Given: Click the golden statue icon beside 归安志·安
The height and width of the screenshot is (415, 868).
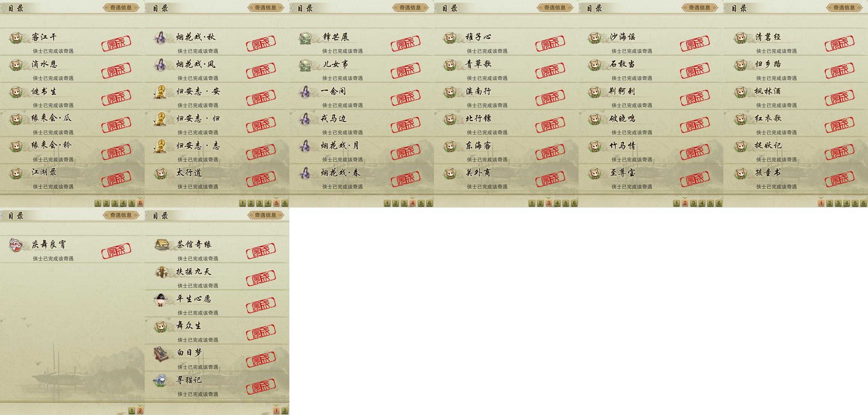Looking at the screenshot, I should point(160,92).
